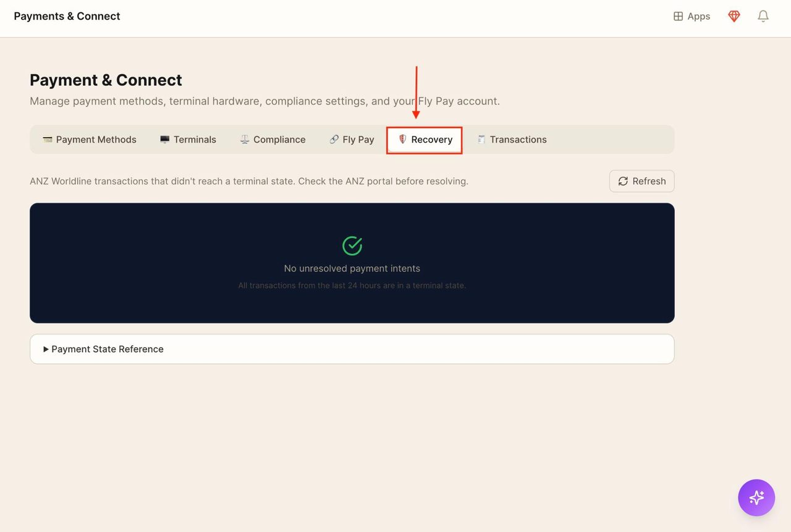Viewport: 791px width, 532px height.
Task: Click the ANZ Worldline transactions description text
Action: pos(249,182)
